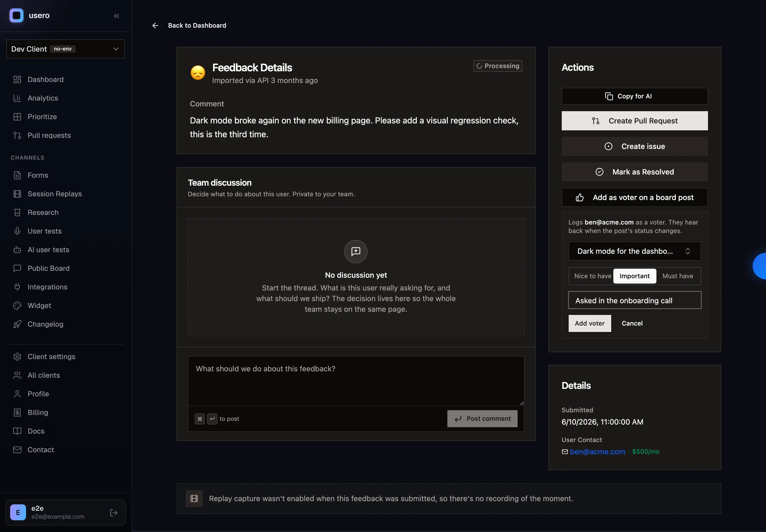Select Nice to have priority
The image size is (766, 532).
coord(592,276)
